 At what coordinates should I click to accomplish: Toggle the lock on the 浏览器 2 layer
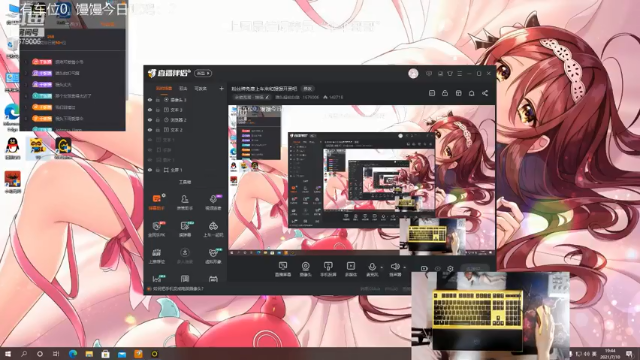[158, 120]
